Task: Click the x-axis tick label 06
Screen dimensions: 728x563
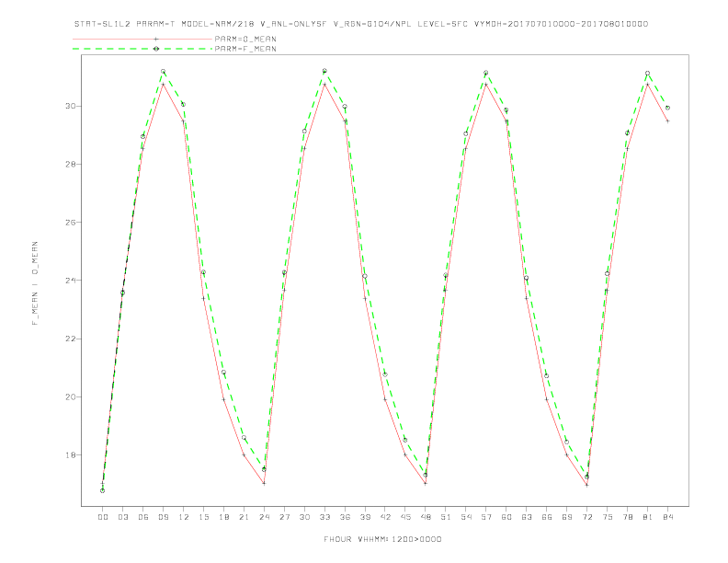Action: click(143, 517)
